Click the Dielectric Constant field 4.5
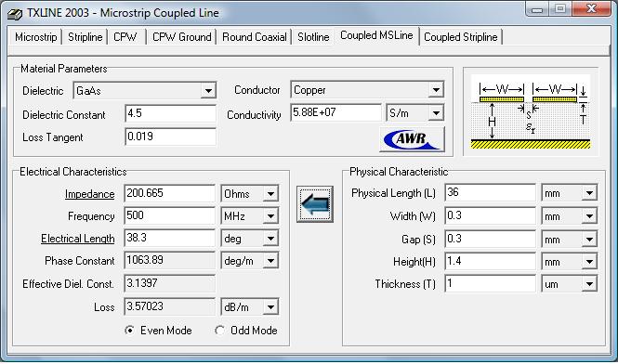The width and height of the screenshot is (618, 364). (170, 114)
